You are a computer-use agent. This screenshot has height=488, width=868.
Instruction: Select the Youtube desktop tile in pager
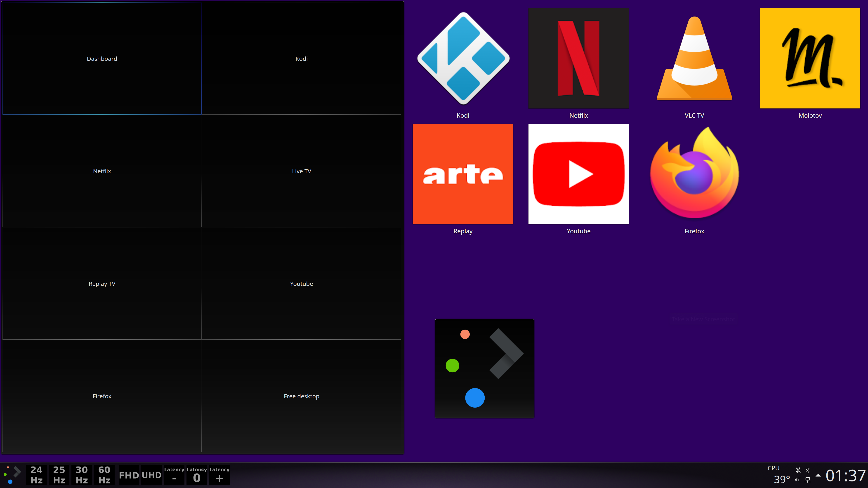(302, 284)
